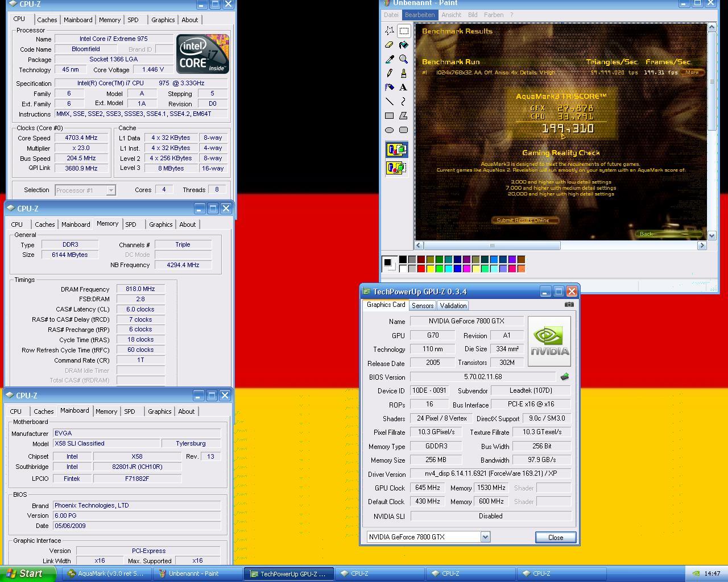
Task: Open the Farben menu in Paint
Action: (x=494, y=15)
